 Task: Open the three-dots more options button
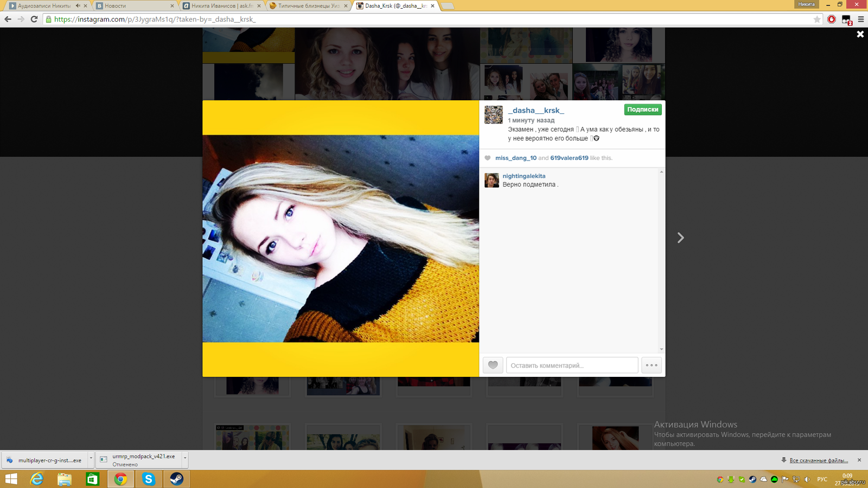[652, 365]
